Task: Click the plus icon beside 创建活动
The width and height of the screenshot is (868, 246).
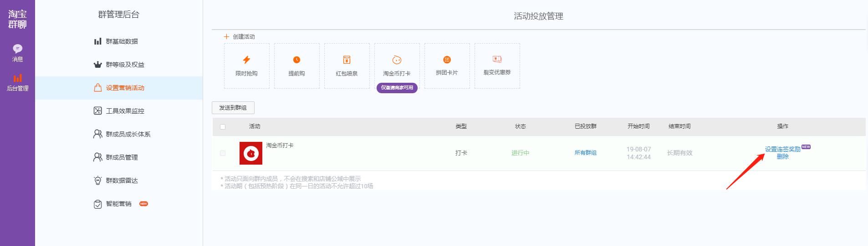Action: click(226, 36)
